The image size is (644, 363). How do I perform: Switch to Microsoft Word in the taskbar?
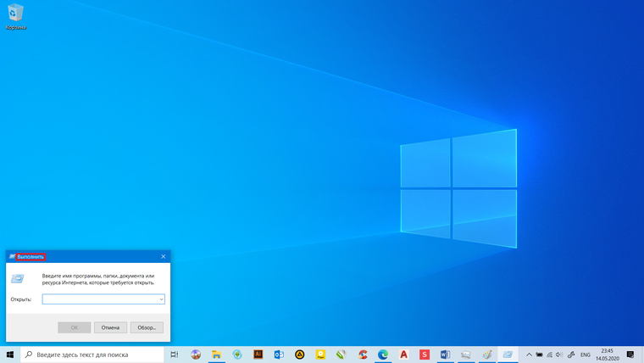point(445,355)
